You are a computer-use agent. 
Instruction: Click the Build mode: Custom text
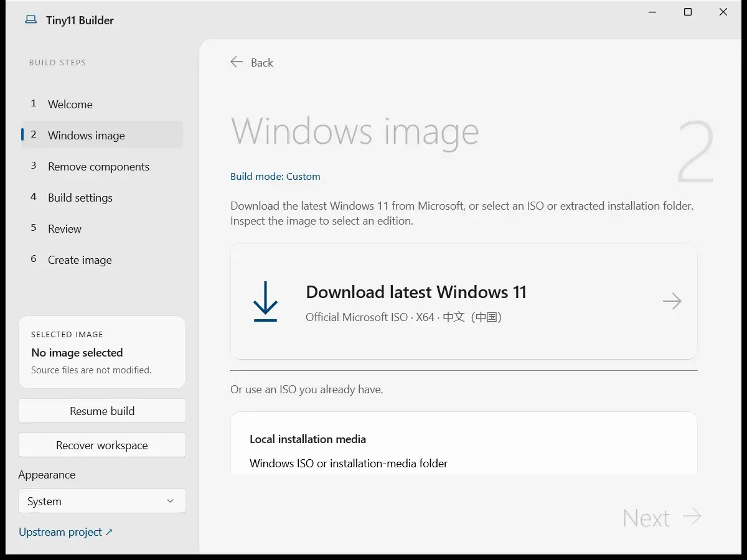click(275, 176)
